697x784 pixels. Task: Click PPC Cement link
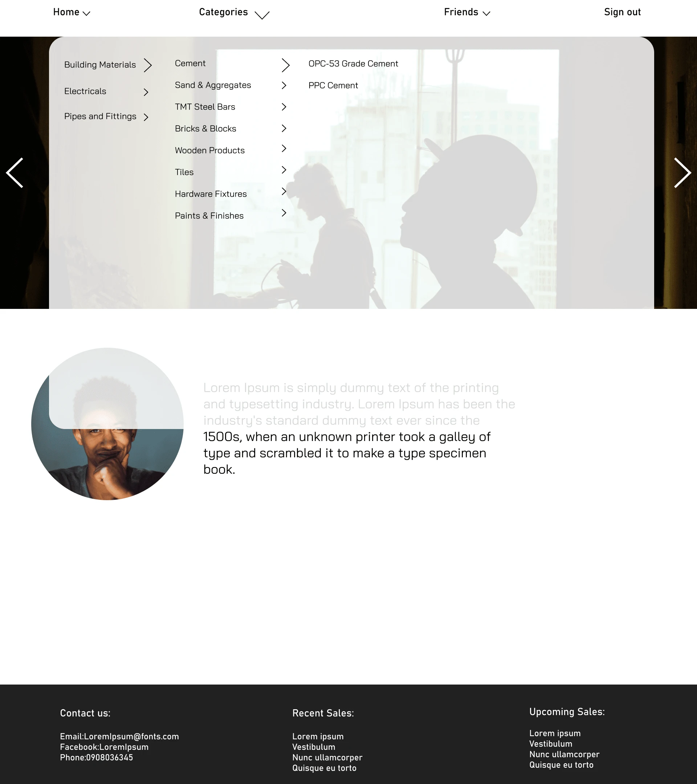tap(333, 85)
